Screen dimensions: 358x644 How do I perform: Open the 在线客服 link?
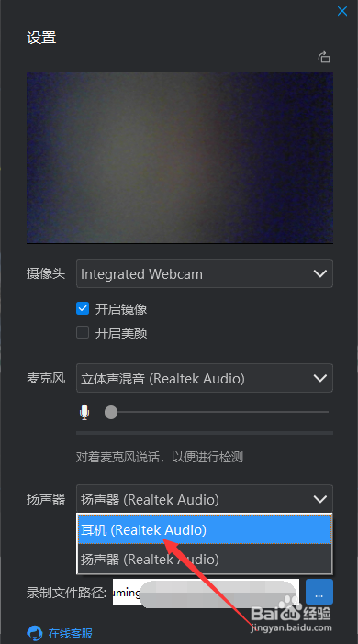pyautogui.click(x=71, y=633)
